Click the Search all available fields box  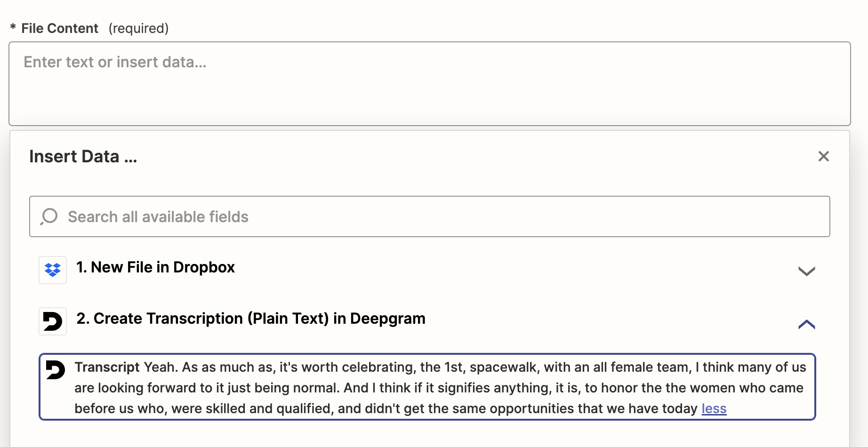[x=429, y=216]
